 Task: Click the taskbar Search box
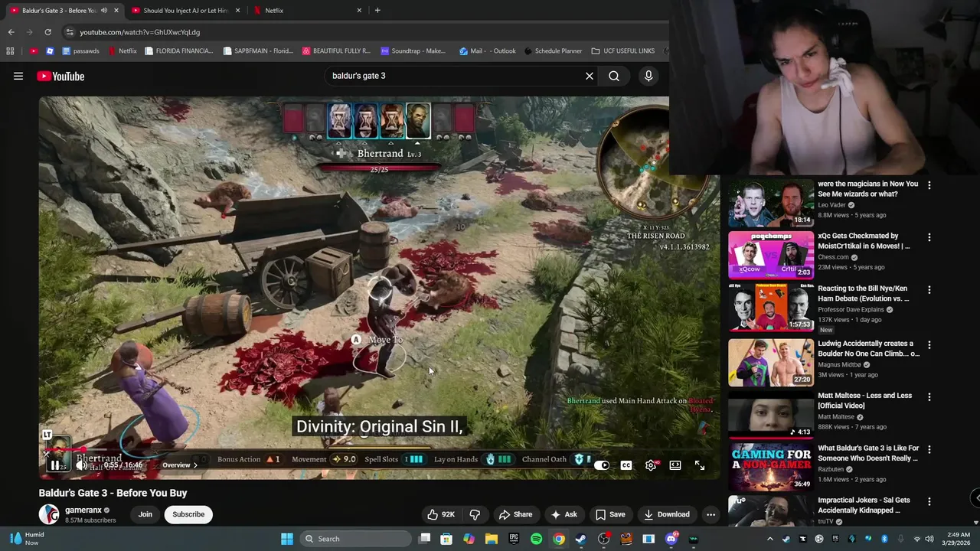tap(355, 539)
